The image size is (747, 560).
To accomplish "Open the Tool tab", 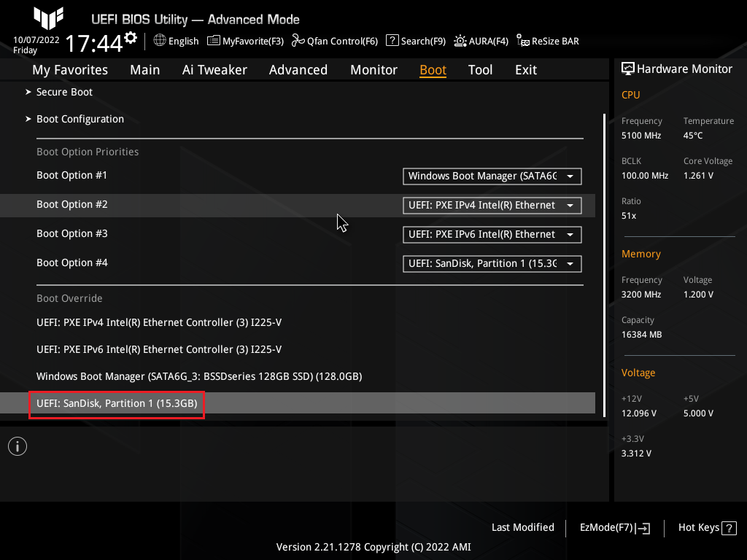I will [x=480, y=70].
